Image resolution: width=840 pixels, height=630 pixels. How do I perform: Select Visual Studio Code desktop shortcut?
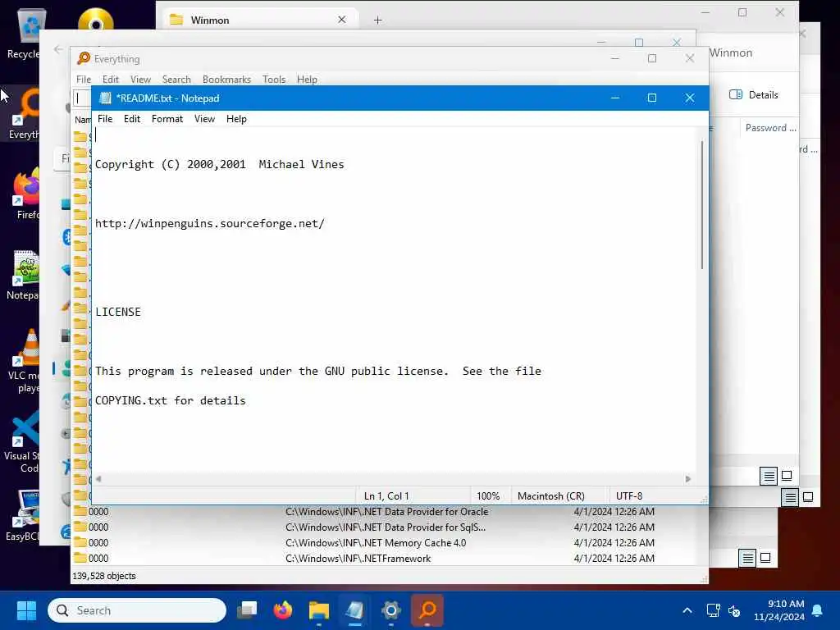point(22,442)
